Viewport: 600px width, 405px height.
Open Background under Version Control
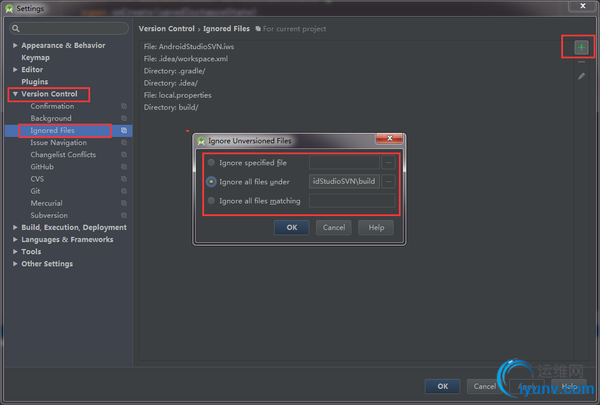tap(51, 118)
